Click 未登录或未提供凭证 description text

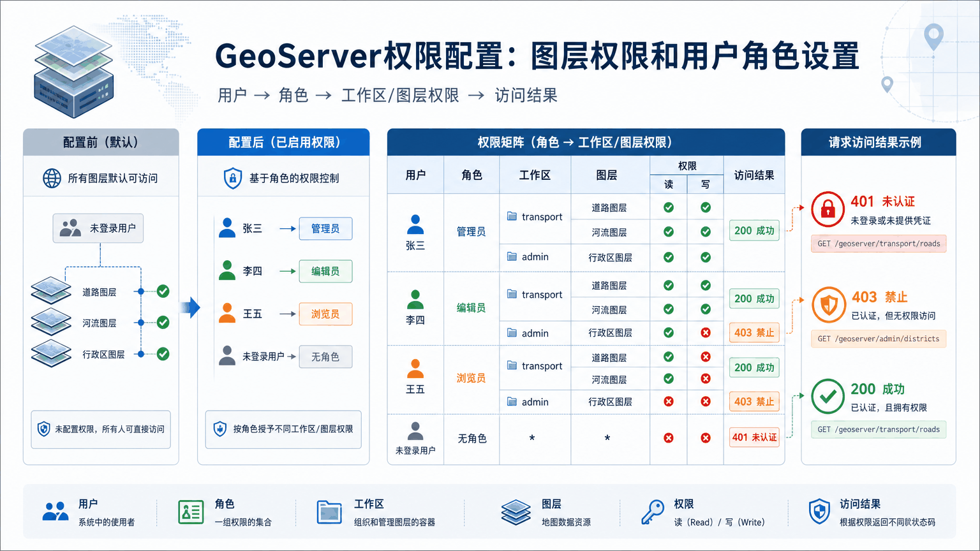pyautogui.click(x=891, y=221)
